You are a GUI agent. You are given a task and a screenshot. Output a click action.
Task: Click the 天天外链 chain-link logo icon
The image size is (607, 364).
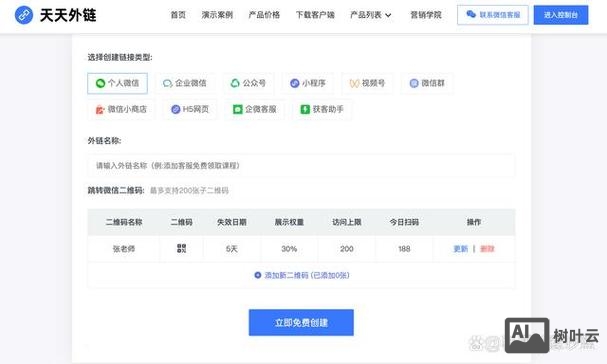pos(24,15)
